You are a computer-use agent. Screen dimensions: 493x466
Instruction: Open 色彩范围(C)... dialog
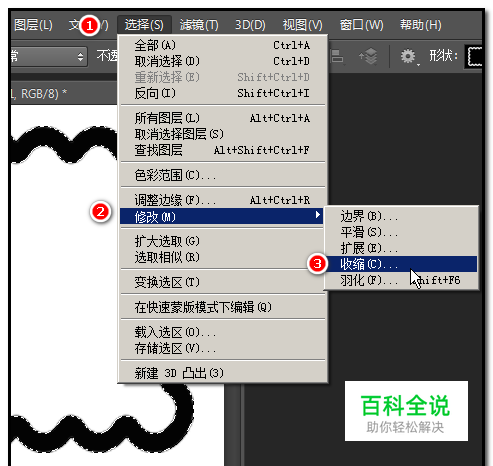click(x=222, y=175)
